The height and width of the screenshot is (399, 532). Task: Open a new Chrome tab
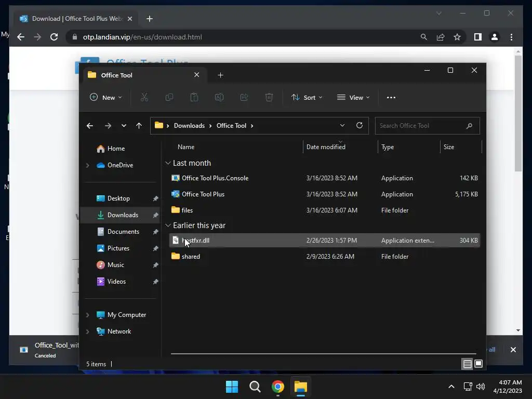click(150, 19)
